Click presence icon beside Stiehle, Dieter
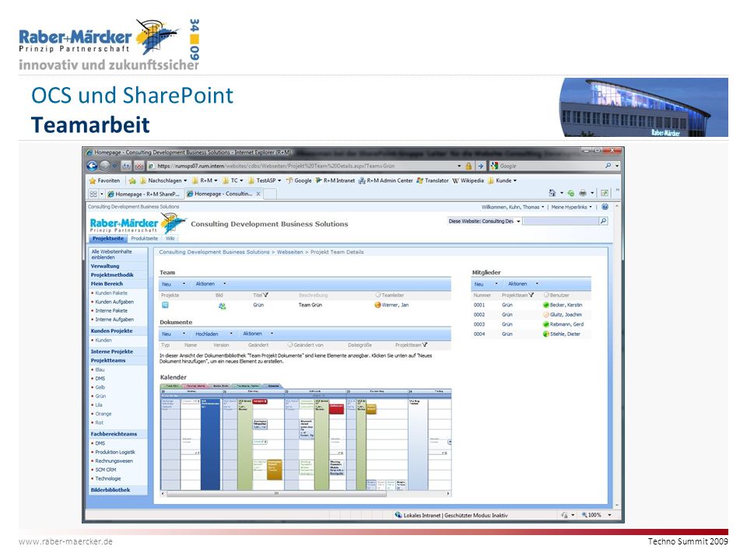 pos(546,334)
